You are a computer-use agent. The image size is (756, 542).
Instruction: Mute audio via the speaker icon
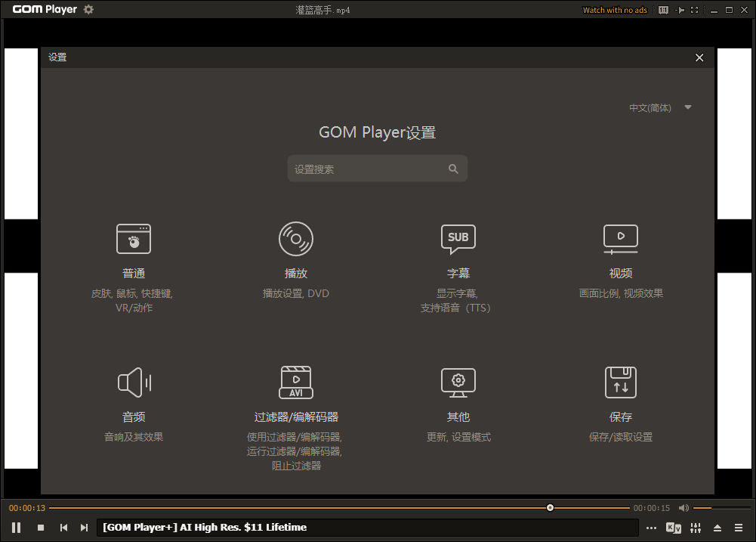click(684, 507)
